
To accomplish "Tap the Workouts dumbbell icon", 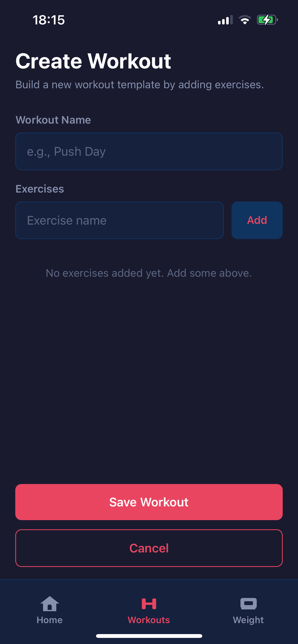I will tap(149, 604).
